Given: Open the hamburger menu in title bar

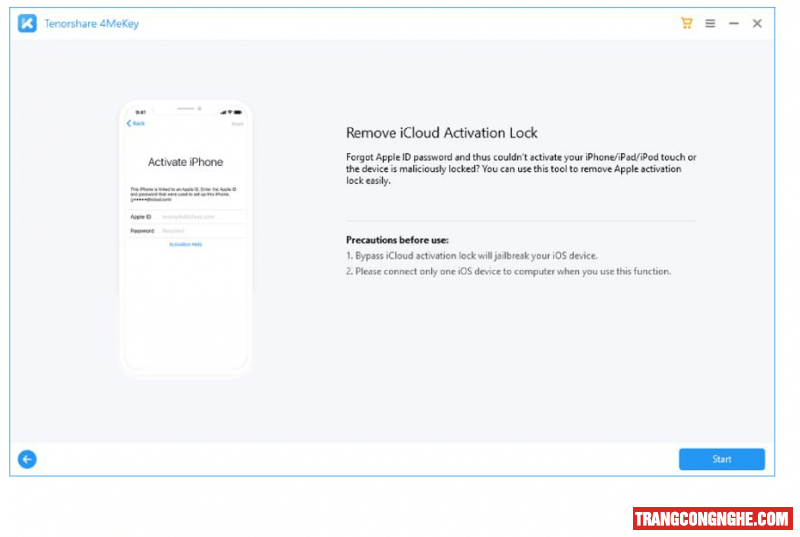Looking at the screenshot, I should pos(710,23).
